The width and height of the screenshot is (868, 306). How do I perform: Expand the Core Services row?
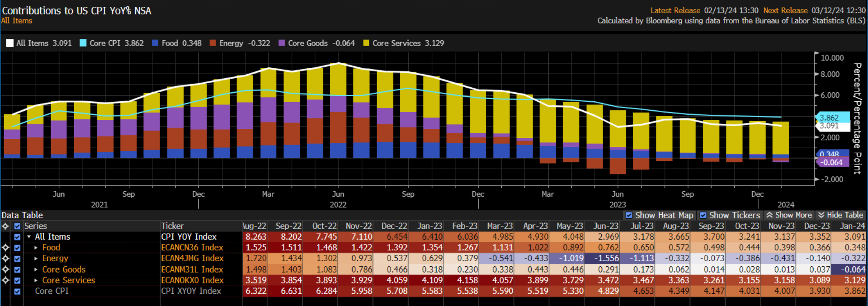(x=36, y=280)
